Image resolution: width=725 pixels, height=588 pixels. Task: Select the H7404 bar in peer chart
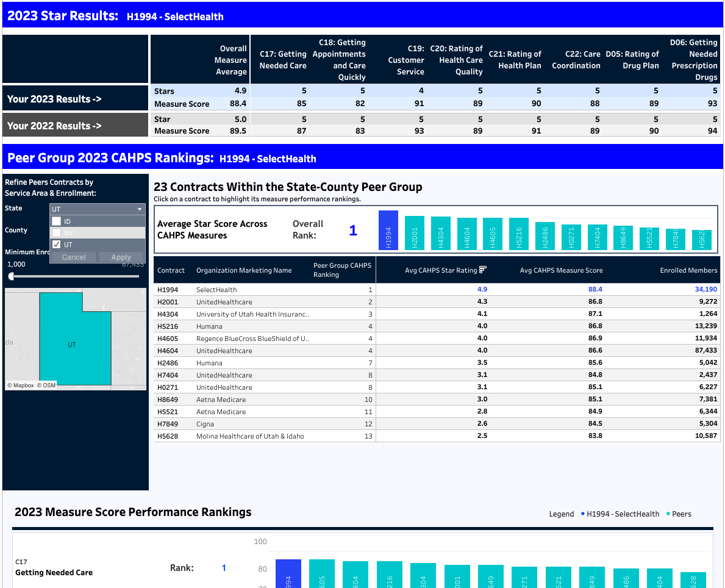click(598, 237)
